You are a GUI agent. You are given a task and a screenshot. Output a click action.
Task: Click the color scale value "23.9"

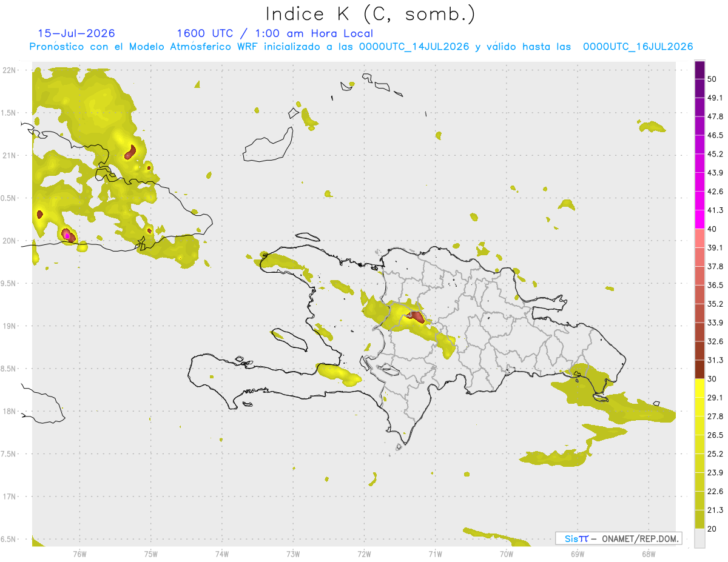(x=715, y=473)
